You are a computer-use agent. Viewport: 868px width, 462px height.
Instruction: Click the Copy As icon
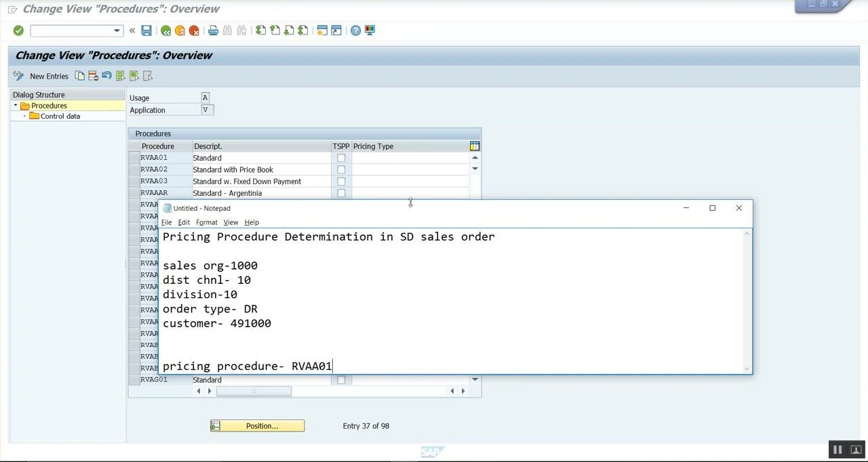point(80,76)
